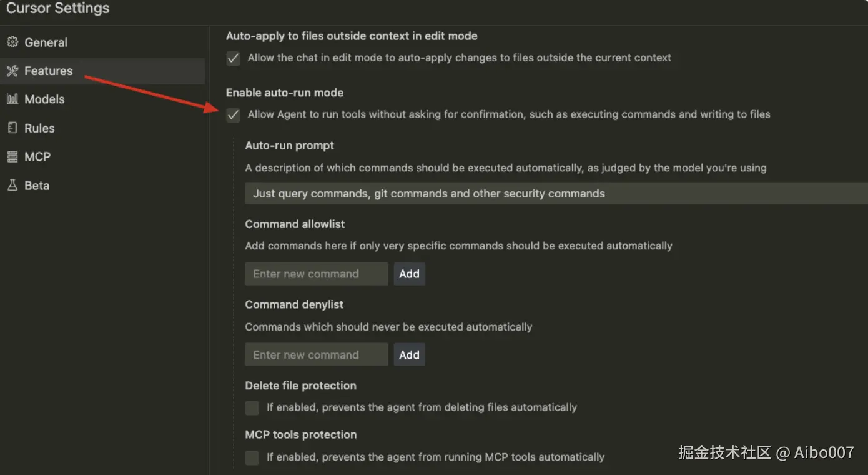Uncheck auto-apply to files outside context

tap(234, 58)
